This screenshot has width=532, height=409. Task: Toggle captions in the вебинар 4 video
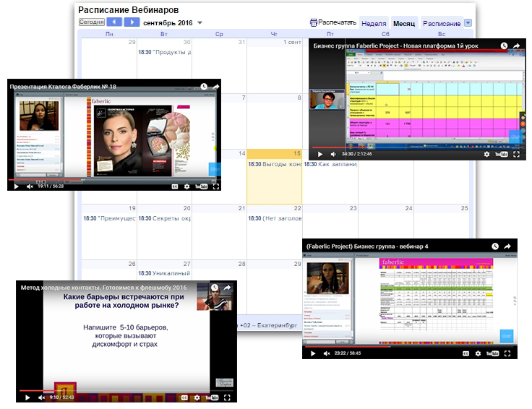pos(465,353)
